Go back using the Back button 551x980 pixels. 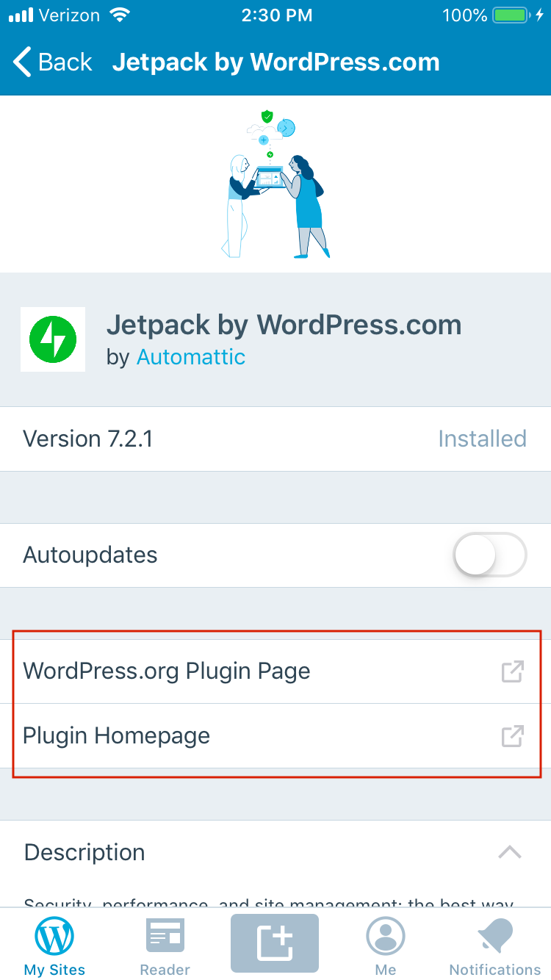tap(53, 62)
